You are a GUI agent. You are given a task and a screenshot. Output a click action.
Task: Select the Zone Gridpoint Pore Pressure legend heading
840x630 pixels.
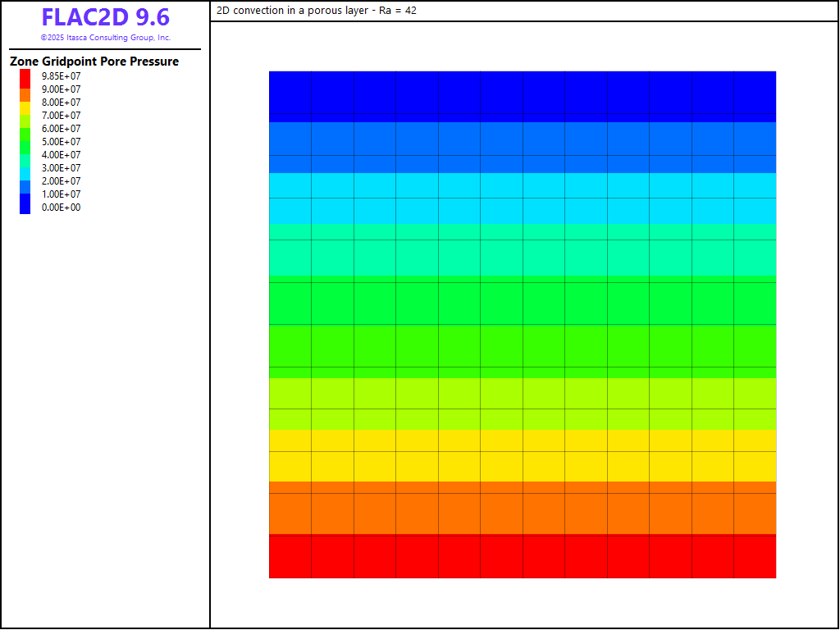(94, 62)
